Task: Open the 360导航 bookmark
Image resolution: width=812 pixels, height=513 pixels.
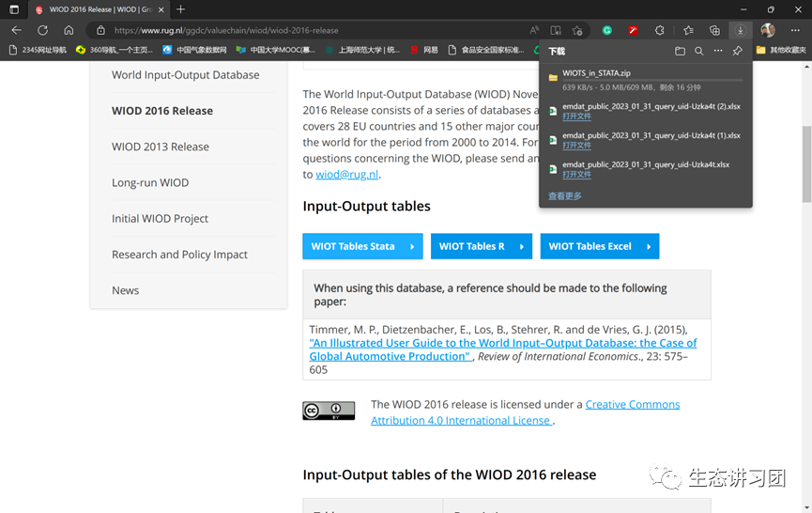Action: [x=114, y=50]
